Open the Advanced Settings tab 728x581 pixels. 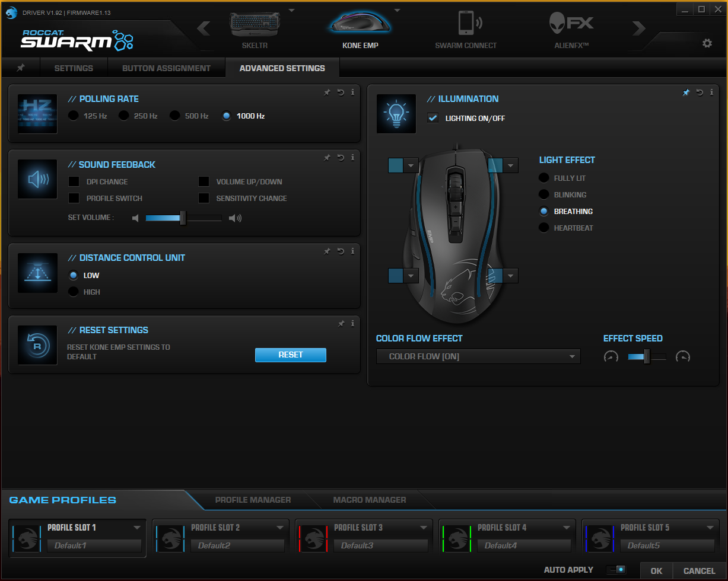pyautogui.click(x=282, y=68)
